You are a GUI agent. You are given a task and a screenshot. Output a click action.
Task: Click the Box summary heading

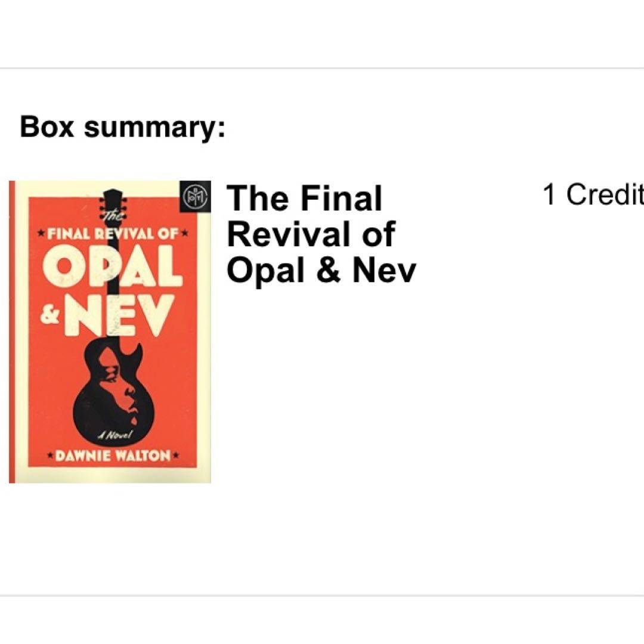pyautogui.click(x=123, y=127)
